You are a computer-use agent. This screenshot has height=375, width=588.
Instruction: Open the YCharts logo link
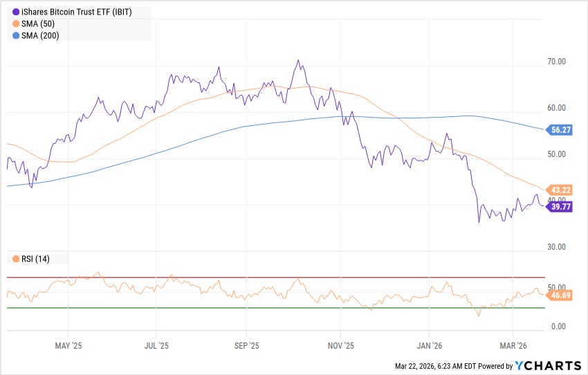point(548,365)
